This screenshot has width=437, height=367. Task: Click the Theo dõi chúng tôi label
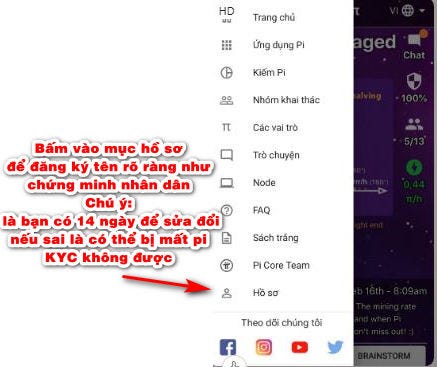click(x=282, y=323)
